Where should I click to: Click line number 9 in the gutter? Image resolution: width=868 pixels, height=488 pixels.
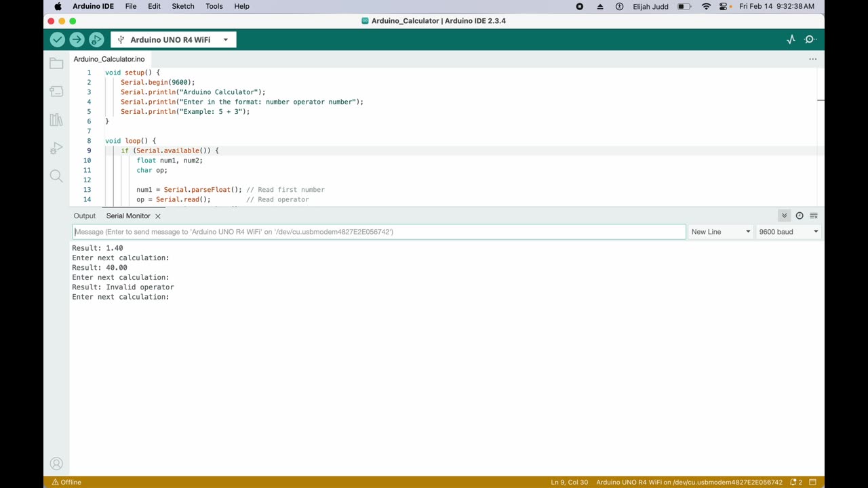pos(89,150)
